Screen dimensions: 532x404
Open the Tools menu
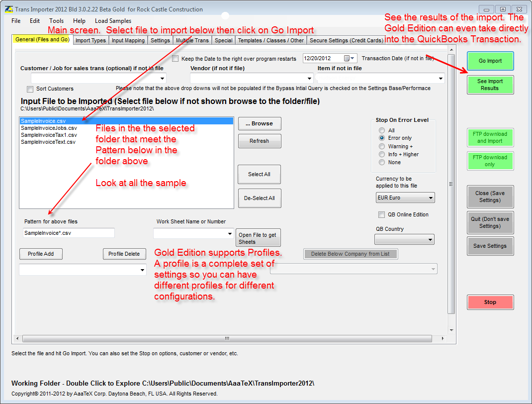click(56, 21)
